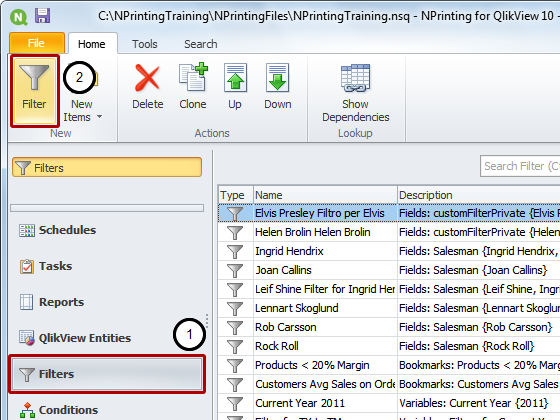Select the Lennart Skoglund filter row
Viewport: 560px width, 420px height.
389,308
